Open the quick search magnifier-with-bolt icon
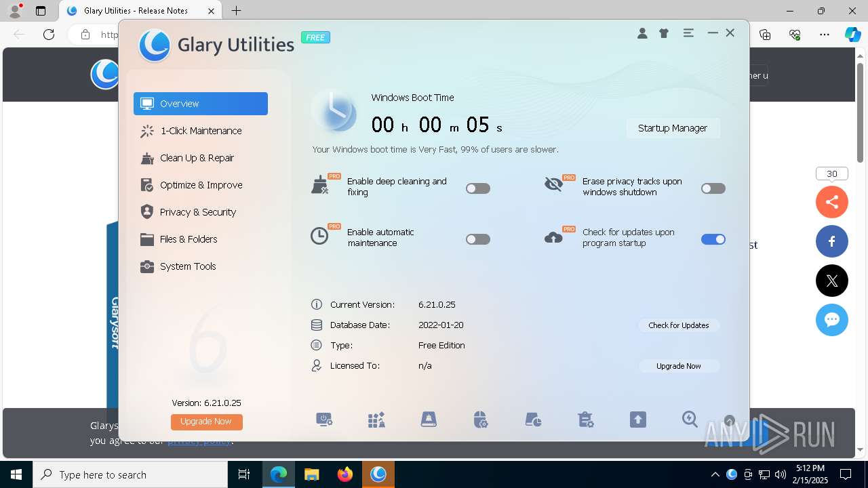868x488 pixels. 690,419
